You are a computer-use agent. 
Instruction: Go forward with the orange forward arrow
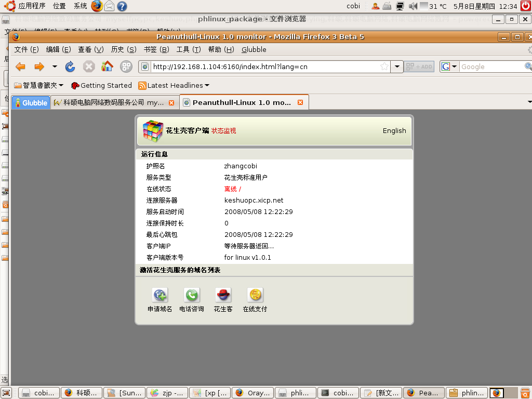(39, 66)
